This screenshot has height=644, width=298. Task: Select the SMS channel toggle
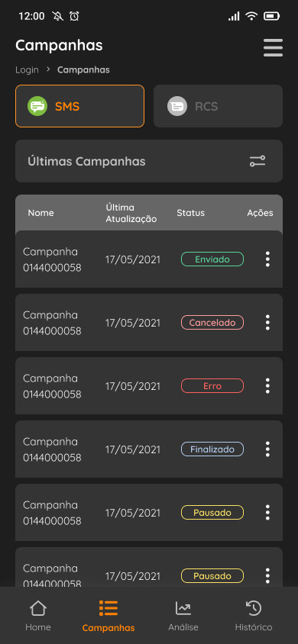coord(79,106)
